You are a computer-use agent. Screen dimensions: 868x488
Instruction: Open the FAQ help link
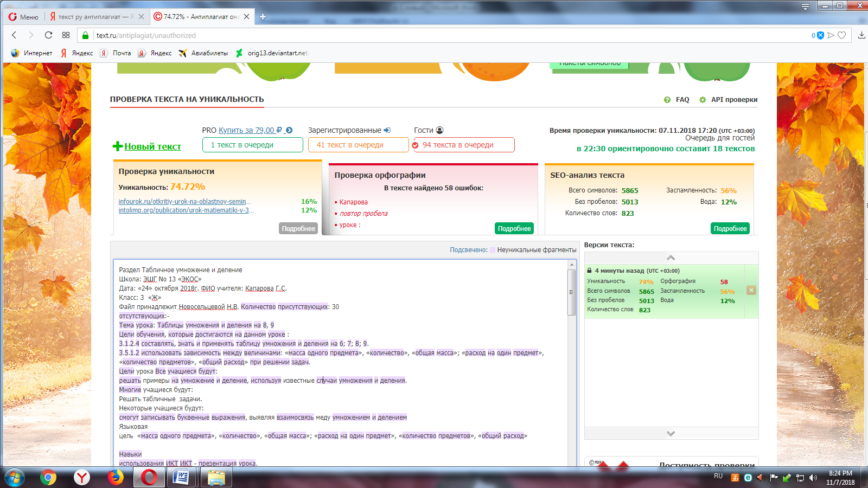[x=682, y=100]
